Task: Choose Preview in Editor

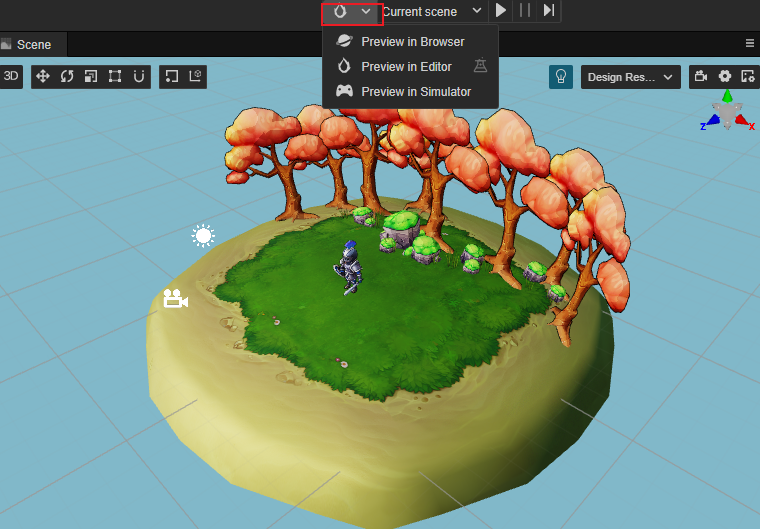Action: point(410,66)
